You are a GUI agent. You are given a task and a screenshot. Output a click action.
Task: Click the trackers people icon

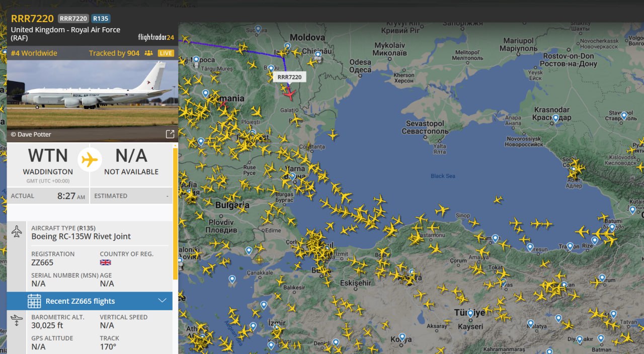[x=148, y=53]
